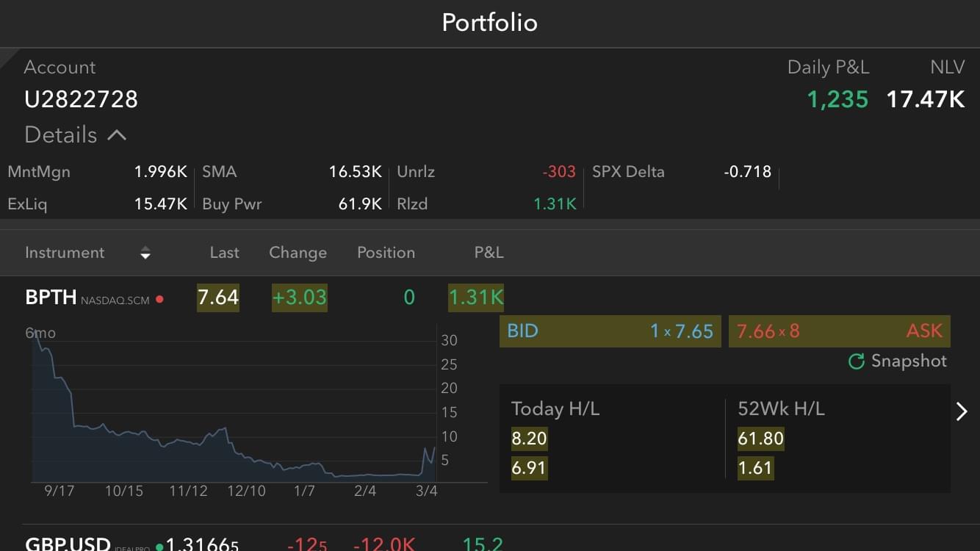Screen dimensions: 980x551
Task: Open the GBP.USD instrument row
Action: (68, 544)
